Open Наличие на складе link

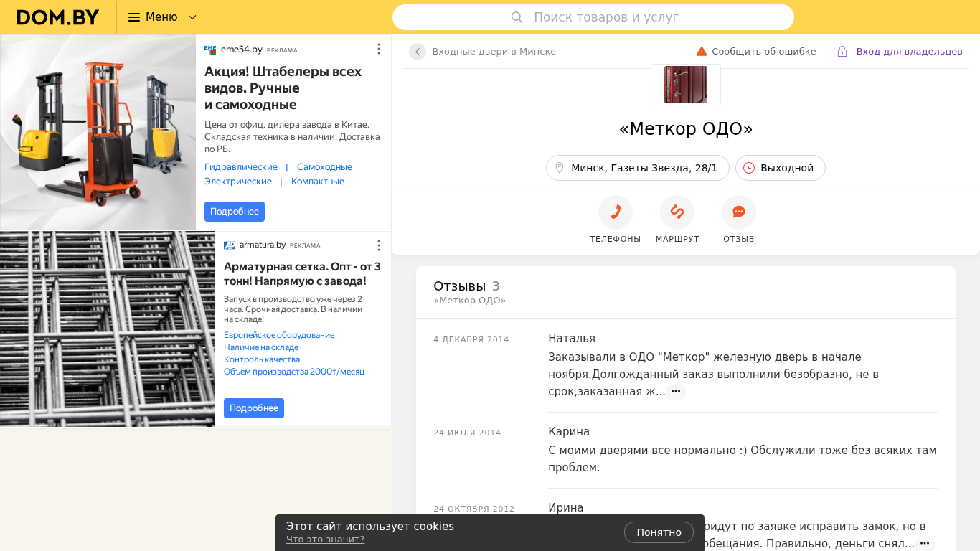pos(261,347)
